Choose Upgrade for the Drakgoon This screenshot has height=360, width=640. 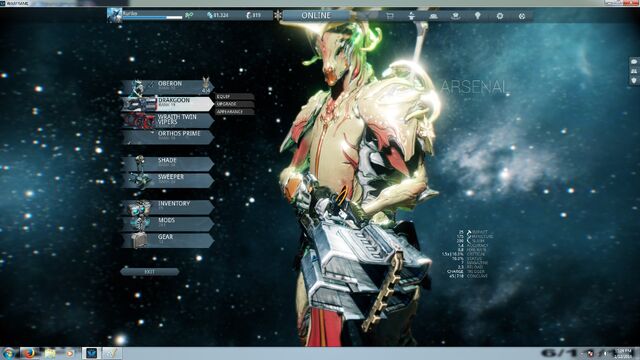235,104
